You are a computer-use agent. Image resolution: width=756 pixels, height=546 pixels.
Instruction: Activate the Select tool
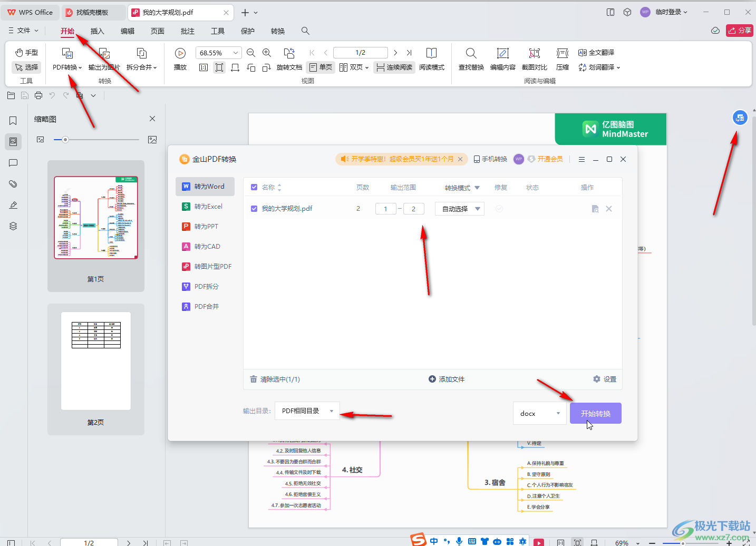(x=26, y=67)
